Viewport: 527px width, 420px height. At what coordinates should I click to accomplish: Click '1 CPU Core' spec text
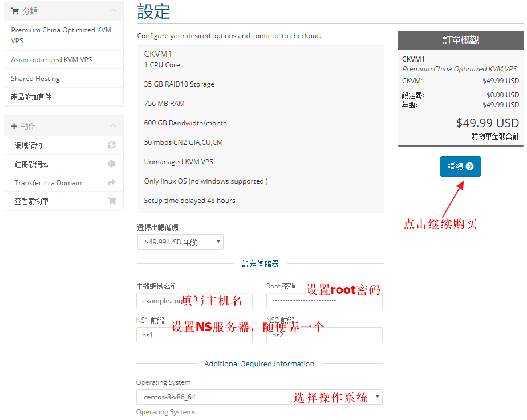[x=162, y=65]
